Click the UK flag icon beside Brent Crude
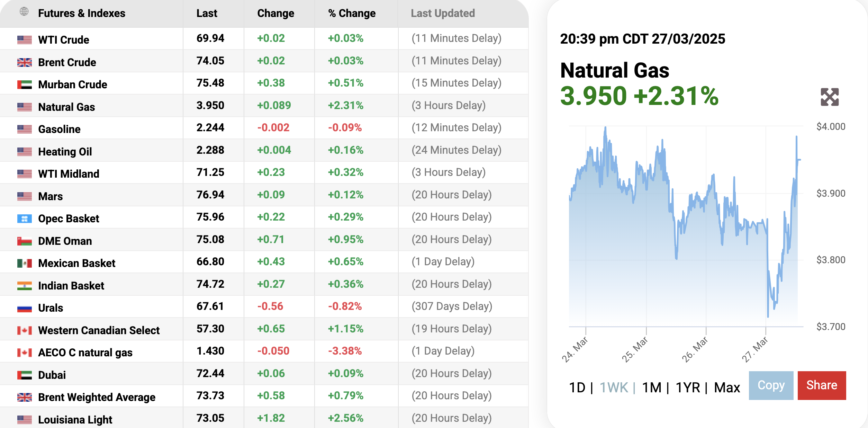Viewport: 868px width, 428px height. click(x=24, y=62)
